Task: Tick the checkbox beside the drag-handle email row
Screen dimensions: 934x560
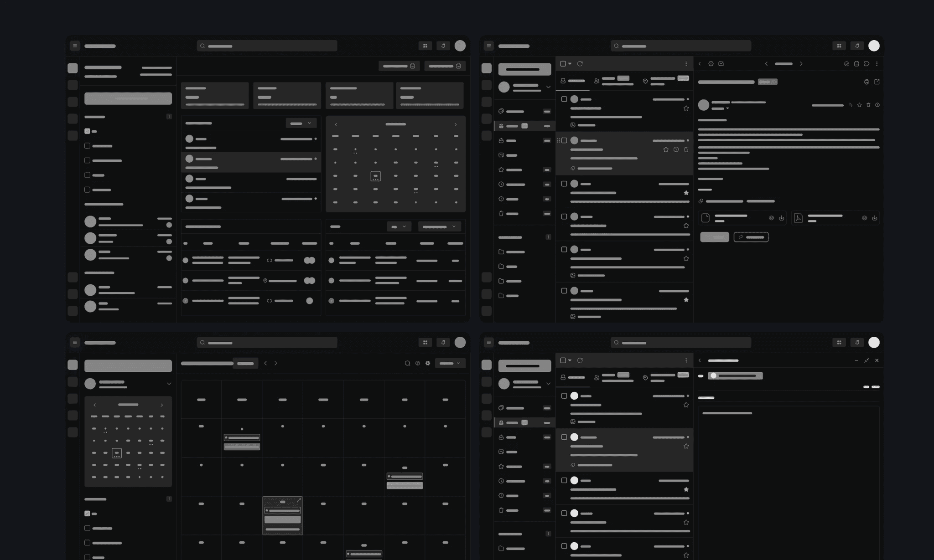Action: 564,140
